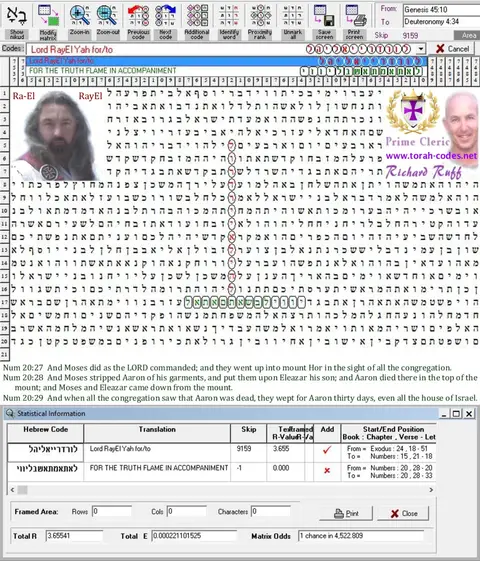Select the Zoom-in magnifier icon
Image resolution: width=480 pixels, height=561 pixels.
tap(79, 15)
